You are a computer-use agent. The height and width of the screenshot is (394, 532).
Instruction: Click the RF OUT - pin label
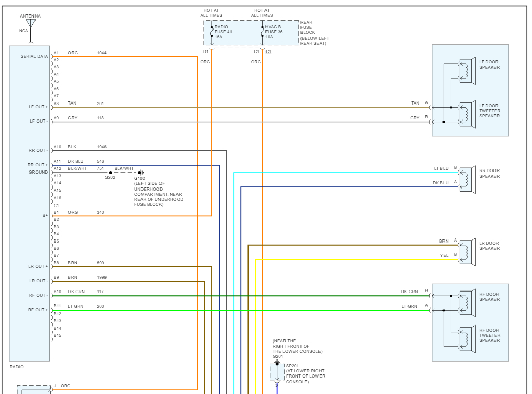pos(38,295)
